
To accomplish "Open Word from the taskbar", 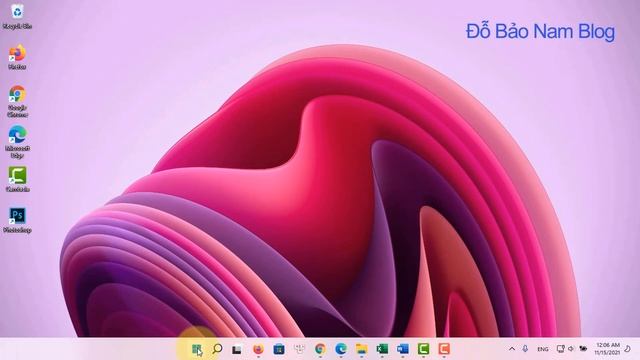I will coord(402,349).
